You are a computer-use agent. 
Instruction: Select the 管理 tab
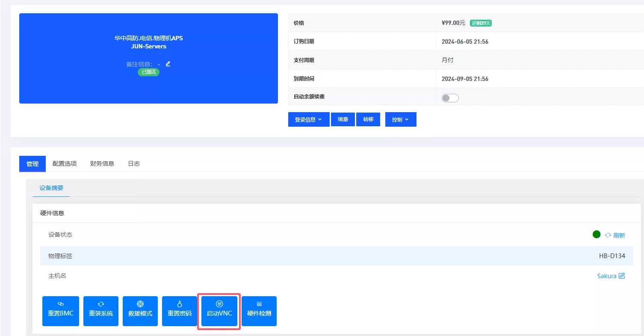point(32,164)
